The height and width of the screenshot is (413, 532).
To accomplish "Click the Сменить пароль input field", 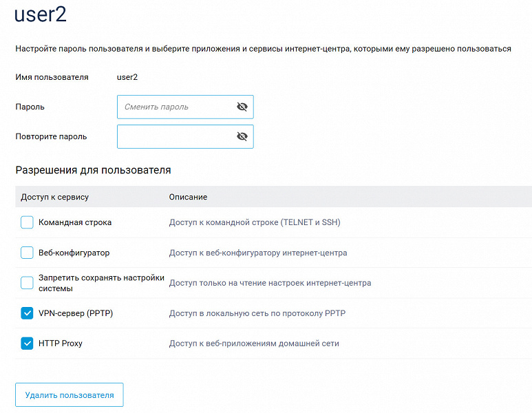I will click(x=175, y=107).
